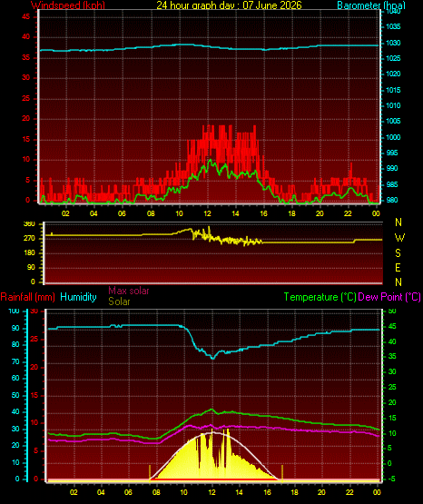
Task: Click the 'Temperature (°C)' legend label
Action: [320, 297]
